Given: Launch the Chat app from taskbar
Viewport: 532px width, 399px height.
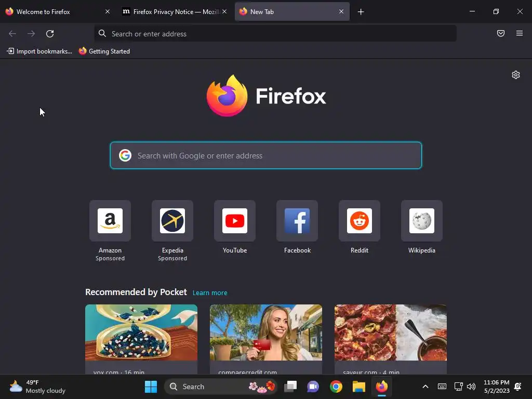Looking at the screenshot, I should [313, 387].
